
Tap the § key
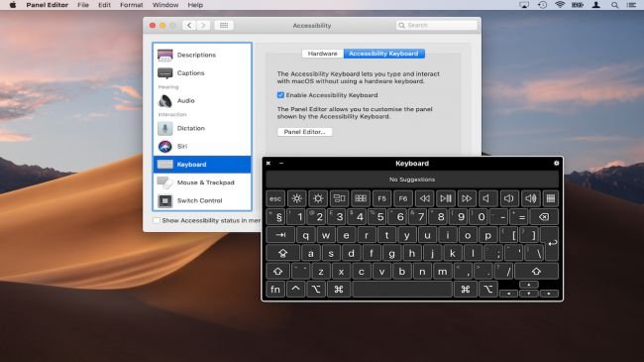276,217
